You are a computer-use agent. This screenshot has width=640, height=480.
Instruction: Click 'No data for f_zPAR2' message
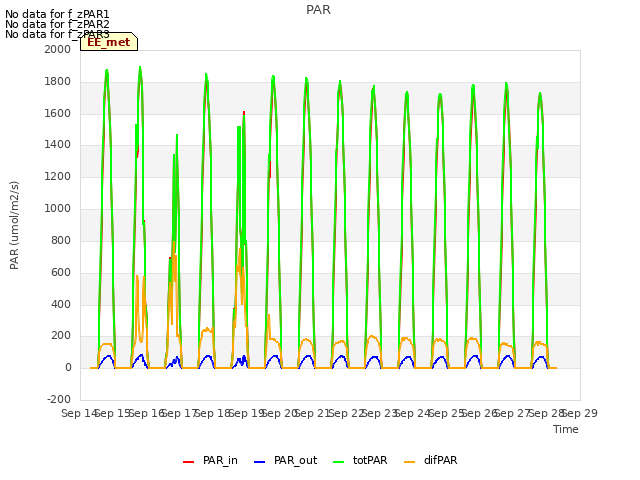point(57,24)
